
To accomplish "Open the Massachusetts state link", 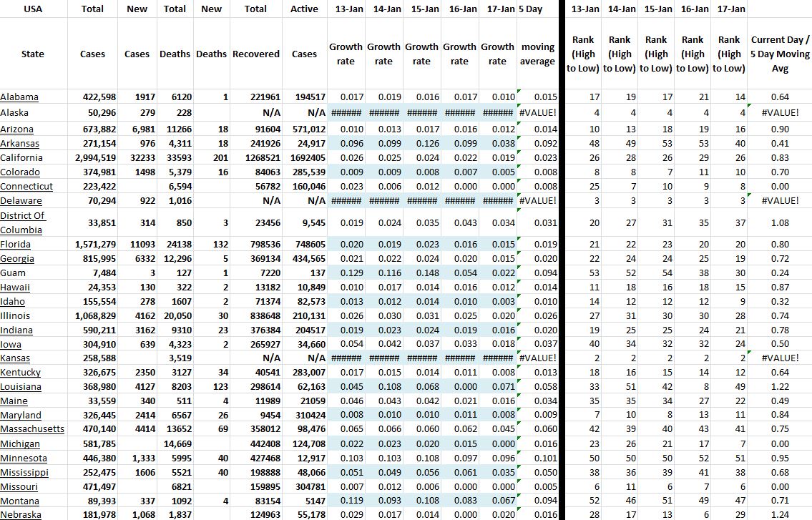I will 32,429.
